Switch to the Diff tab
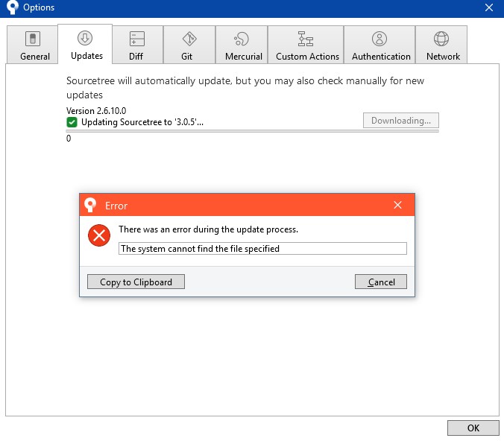Screen dimensions: 504x441 coord(138,45)
